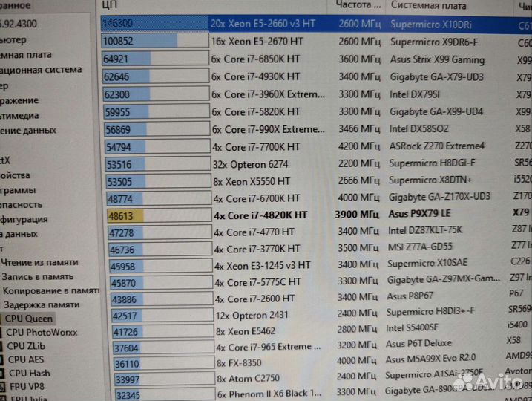Click the 3900 МГц frequency cell
The height and width of the screenshot is (401, 532).
[x=357, y=215]
